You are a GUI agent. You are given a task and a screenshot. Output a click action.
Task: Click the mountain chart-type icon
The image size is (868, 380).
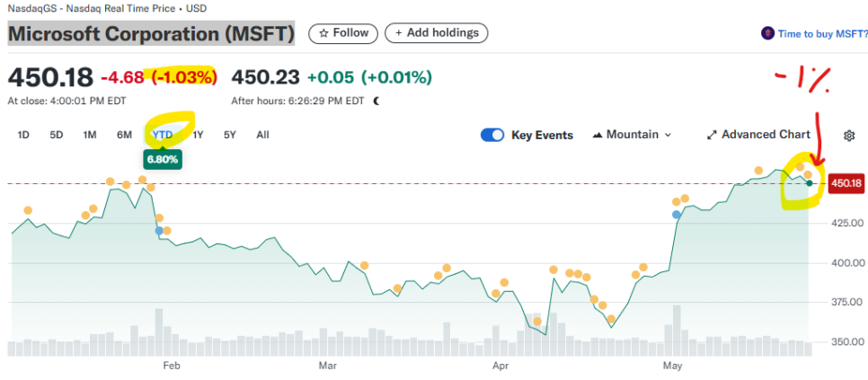598,135
